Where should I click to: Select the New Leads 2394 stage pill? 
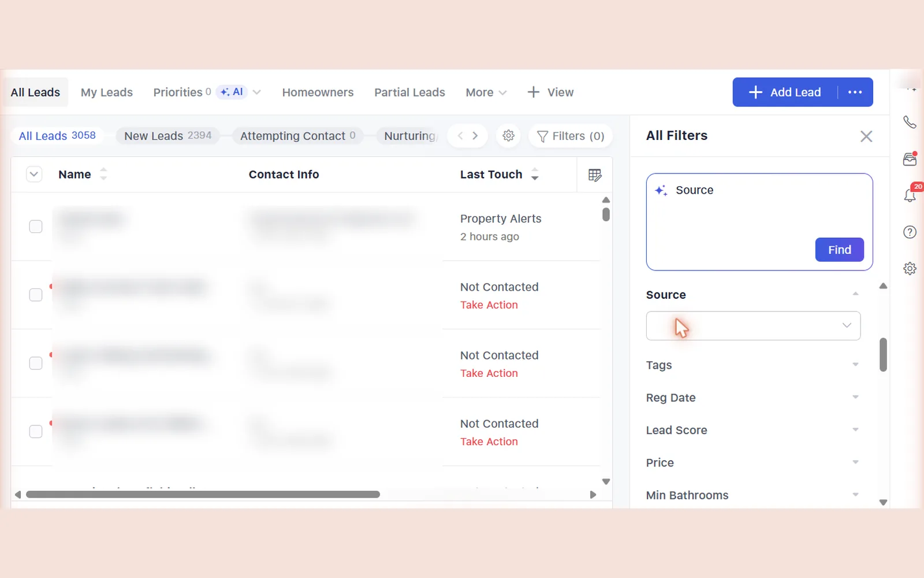coord(168,136)
